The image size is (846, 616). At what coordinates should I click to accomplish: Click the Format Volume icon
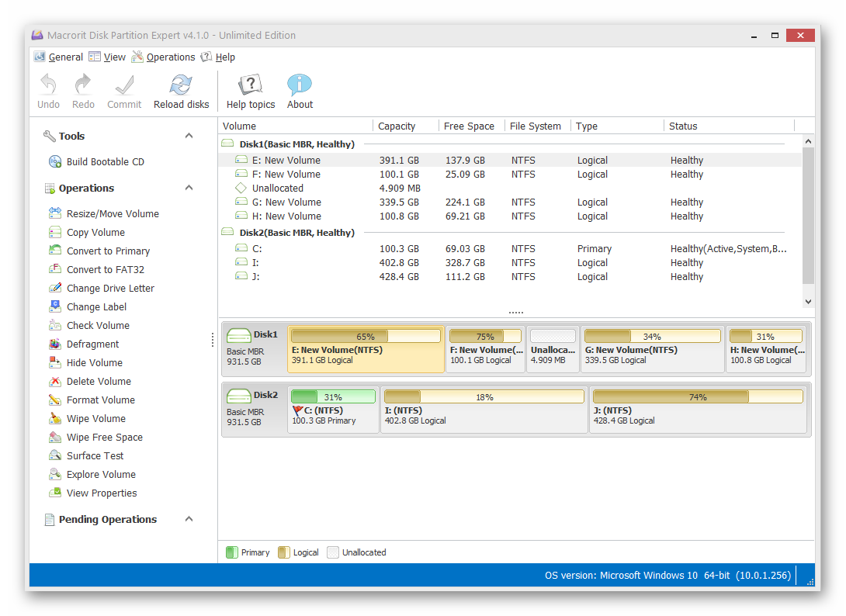point(55,400)
